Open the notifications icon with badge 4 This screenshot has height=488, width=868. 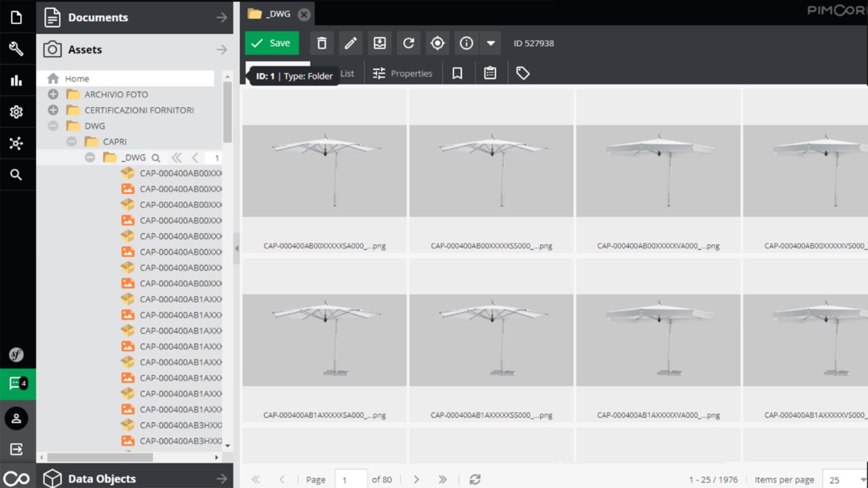17,384
